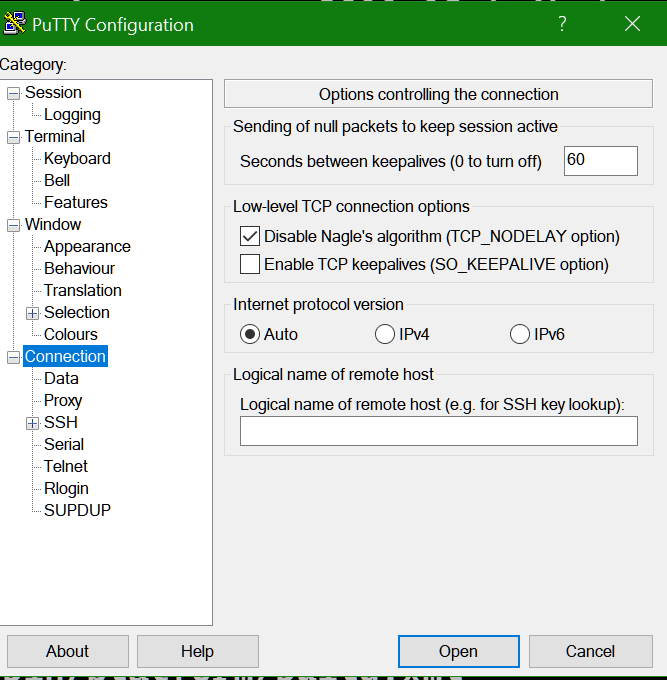Uncheck Disable Nagle's algorithm checkbox
This screenshot has height=680, width=667.
tap(250, 236)
